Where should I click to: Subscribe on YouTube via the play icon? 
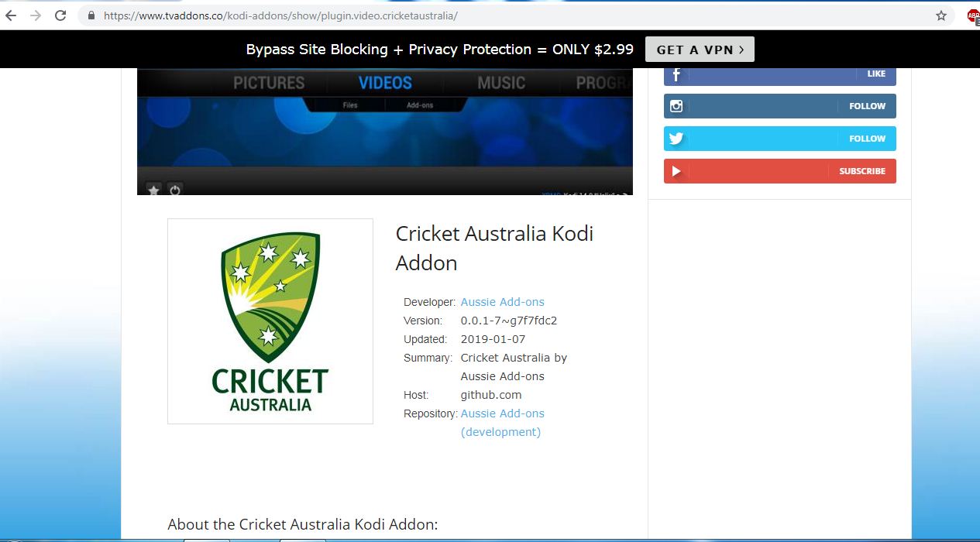pos(676,171)
